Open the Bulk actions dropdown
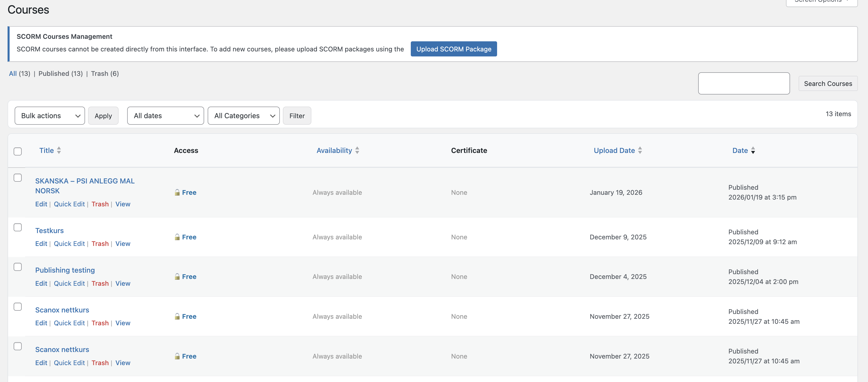The image size is (868, 382). 49,115
